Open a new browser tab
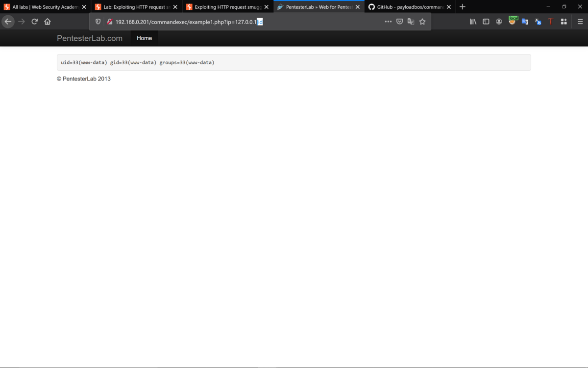Screen dimensions: 588x368 (463, 7)
